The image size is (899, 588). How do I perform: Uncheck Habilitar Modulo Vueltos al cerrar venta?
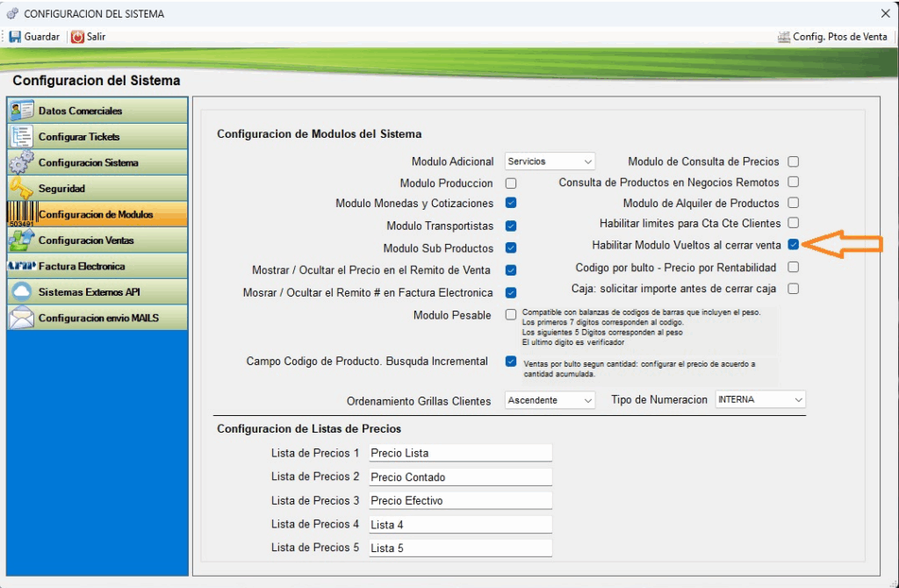tap(793, 245)
